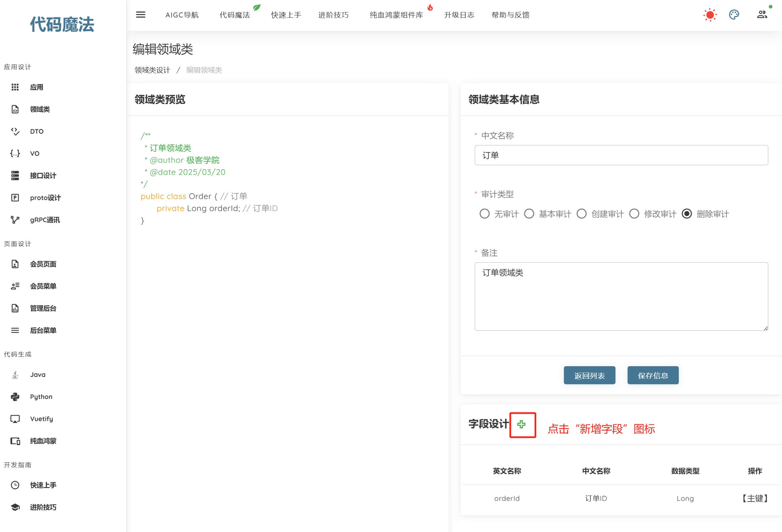
Task: Open the 升级日志 menu item
Action: coord(459,15)
